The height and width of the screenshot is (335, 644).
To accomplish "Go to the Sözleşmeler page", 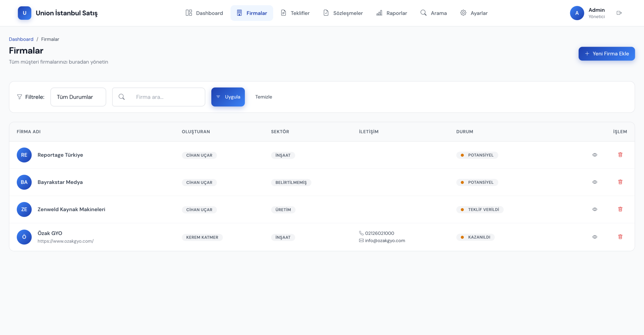I will pyautogui.click(x=343, y=13).
